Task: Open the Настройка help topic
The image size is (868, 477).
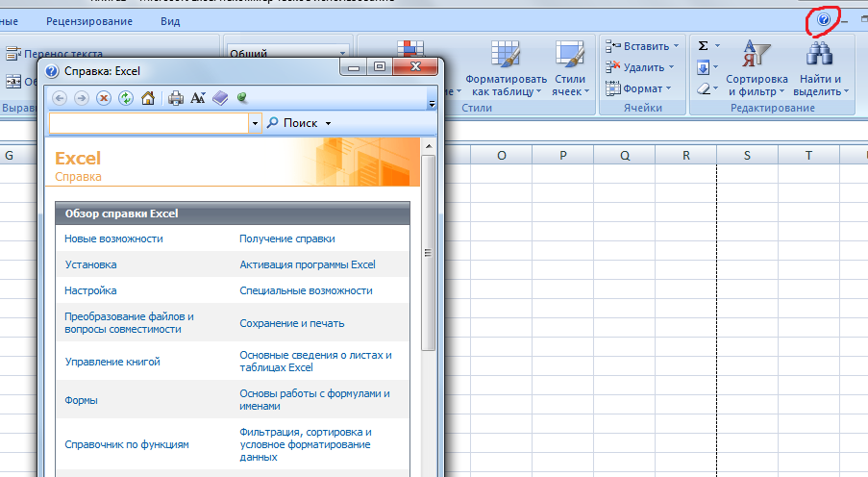Action: point(90,290)
